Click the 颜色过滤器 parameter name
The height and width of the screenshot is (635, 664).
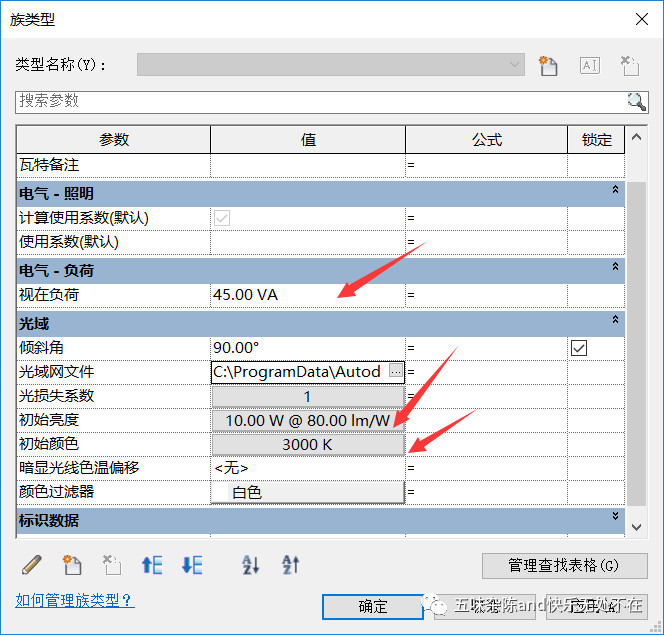coord(56,492)
